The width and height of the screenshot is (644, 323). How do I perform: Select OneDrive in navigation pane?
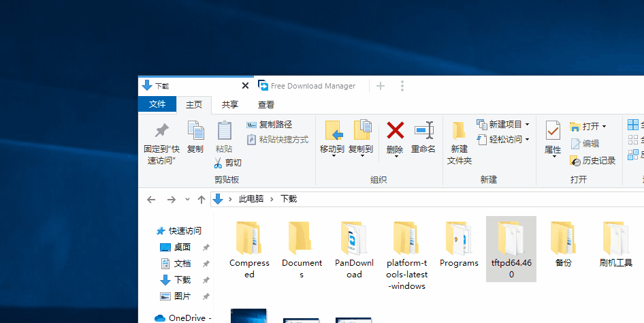[183, 318]
